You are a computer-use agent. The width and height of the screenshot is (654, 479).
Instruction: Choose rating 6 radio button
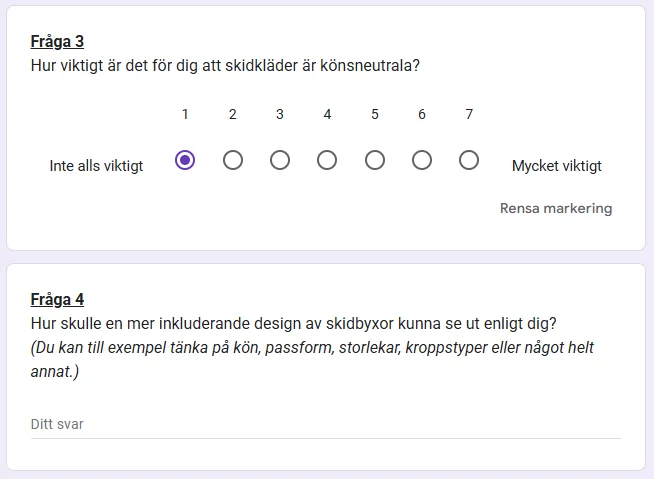pos(422,160)
